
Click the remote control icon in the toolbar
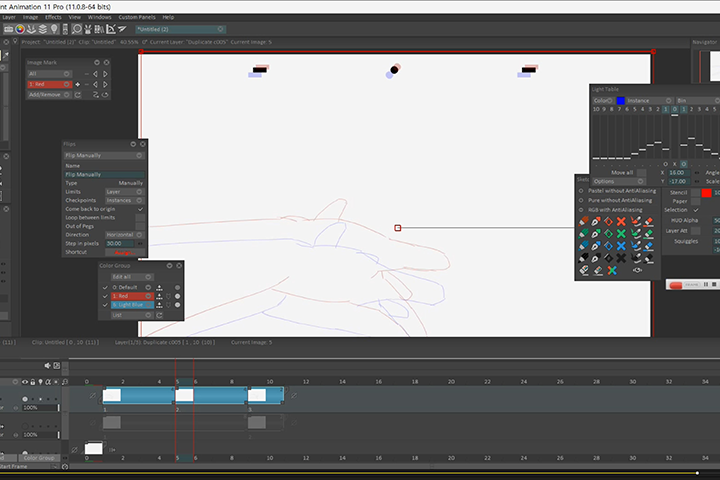coord(65,29)
